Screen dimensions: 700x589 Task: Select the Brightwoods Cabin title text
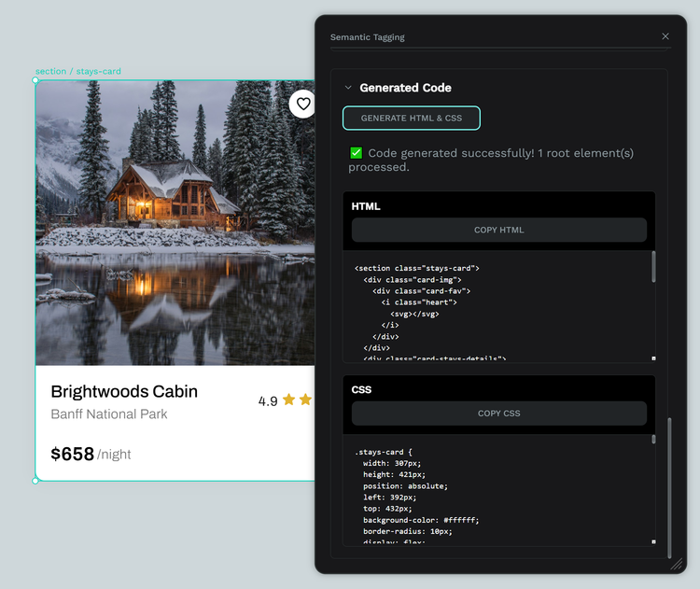[124, 391]
